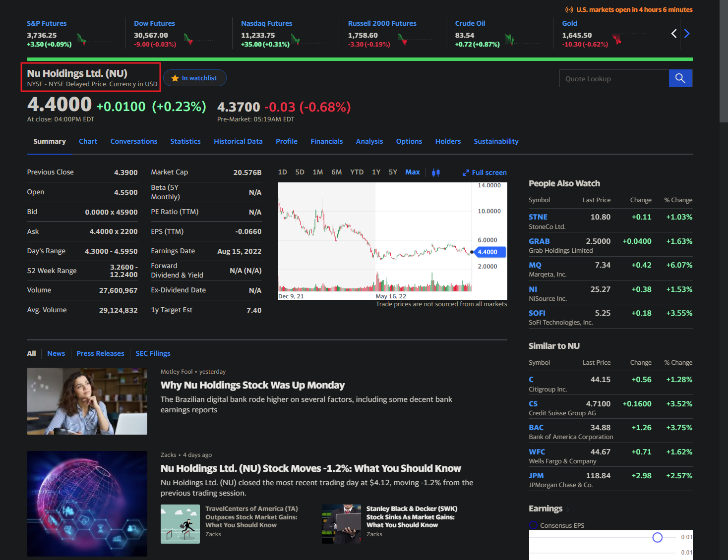Filter the feed to News only
The height and width of the screenshot is (560, 728).
coord(56,353)
